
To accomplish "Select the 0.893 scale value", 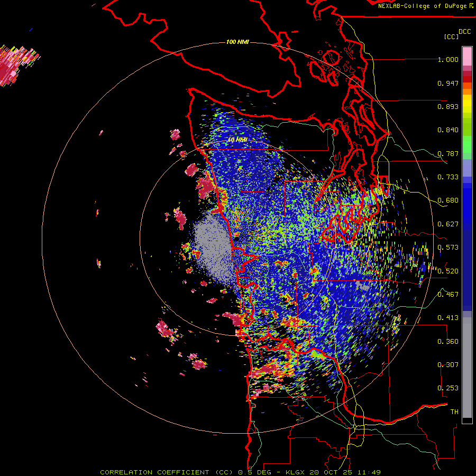I will coord(448,106).
